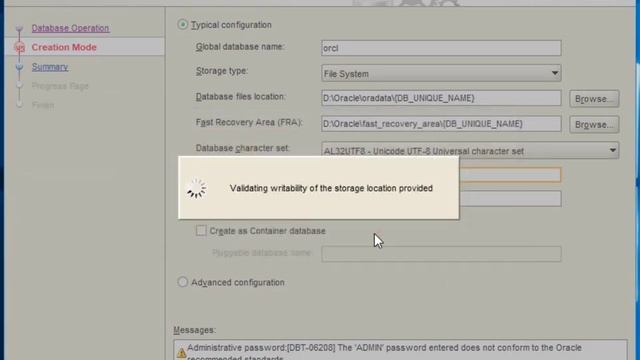Expand the Database character set dropdown

click(470, 151)
